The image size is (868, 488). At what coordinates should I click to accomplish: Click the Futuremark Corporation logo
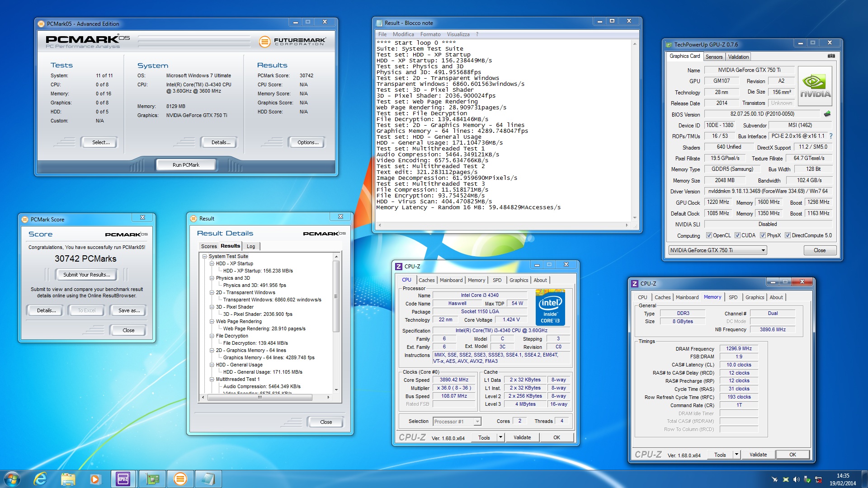tap(292, 42)
